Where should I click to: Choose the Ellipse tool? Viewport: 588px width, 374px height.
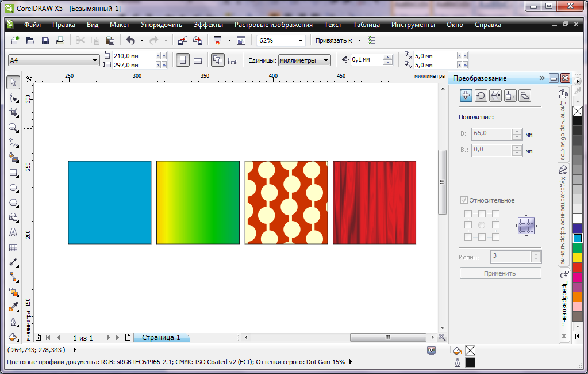pos(13,188)
